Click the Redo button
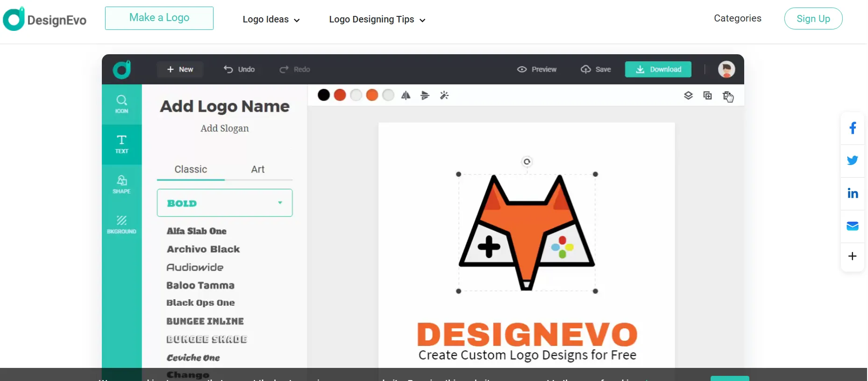Viewport: 868px width, 381px height. (295, 69)
